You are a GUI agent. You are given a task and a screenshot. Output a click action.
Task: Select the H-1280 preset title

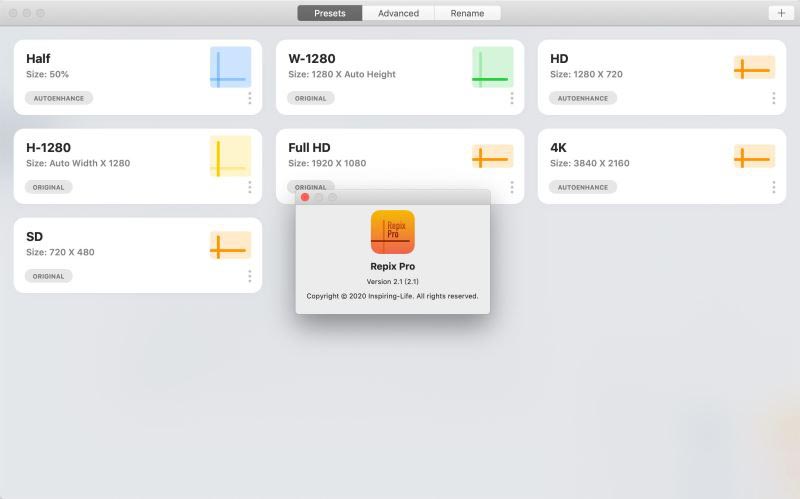point(48,147)
